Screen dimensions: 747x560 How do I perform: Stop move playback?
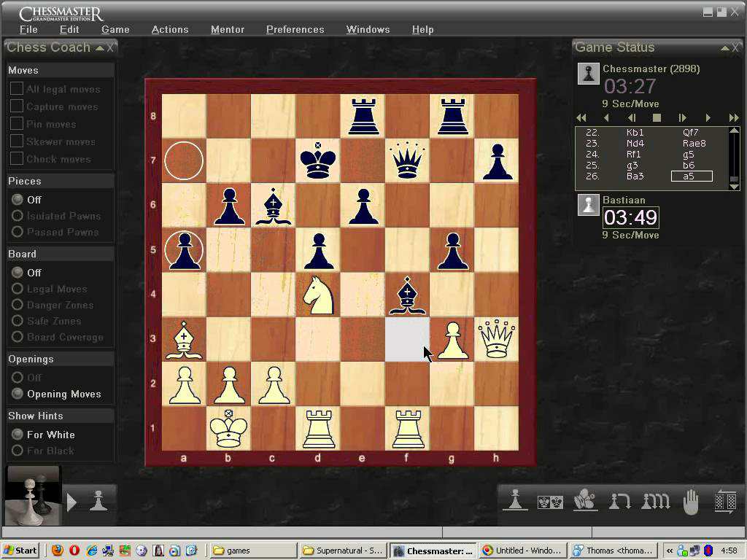pos(657,117)
